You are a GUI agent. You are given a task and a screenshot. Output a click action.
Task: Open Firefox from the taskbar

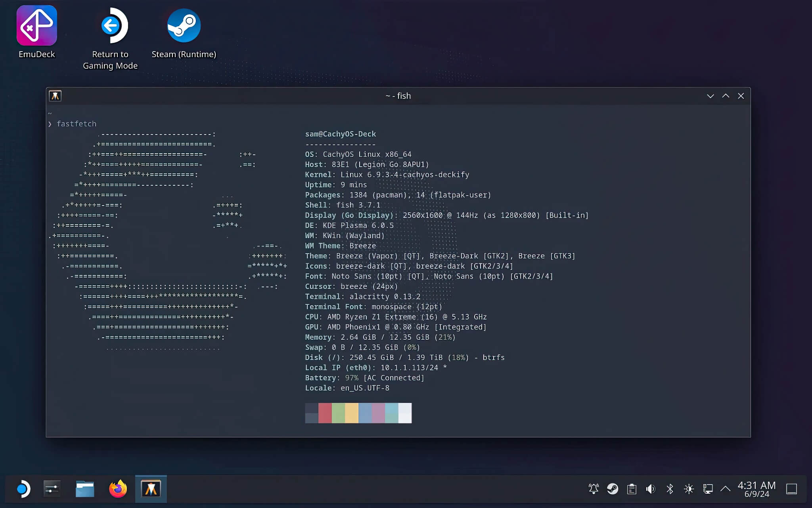point(117,489)
